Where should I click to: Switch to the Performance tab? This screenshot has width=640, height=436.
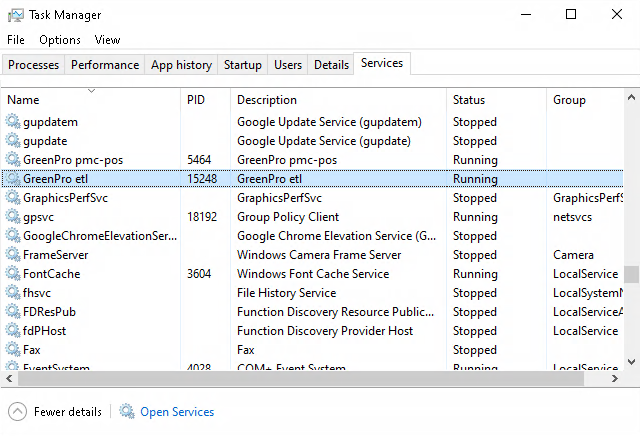pos(105,65)
